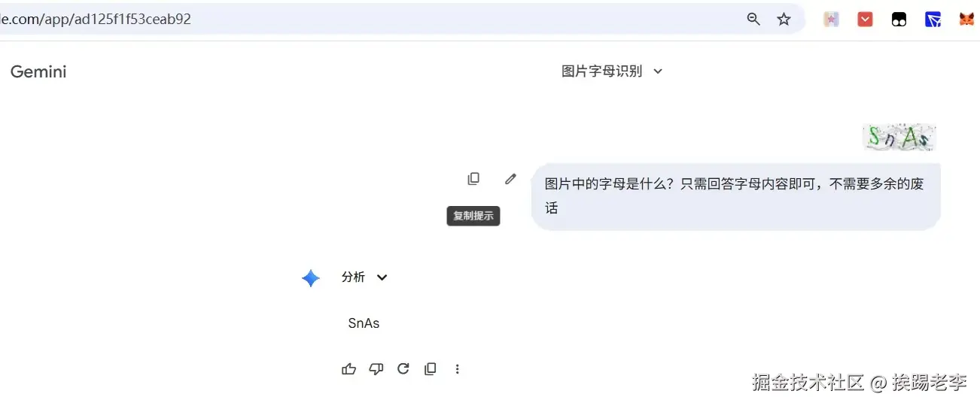Click the zoom magnifier icon in address bar
The height and width of the screenshot is (406, 980).
[x=753, y=20]
